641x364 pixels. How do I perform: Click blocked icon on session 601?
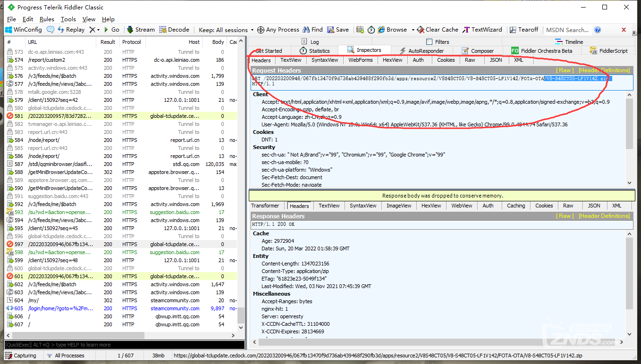10,276
